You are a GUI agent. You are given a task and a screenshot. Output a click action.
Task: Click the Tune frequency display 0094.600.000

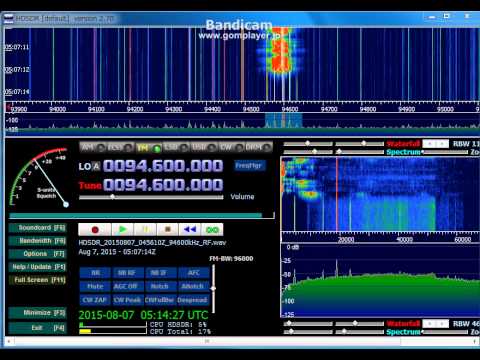click(x=163, y=185)
